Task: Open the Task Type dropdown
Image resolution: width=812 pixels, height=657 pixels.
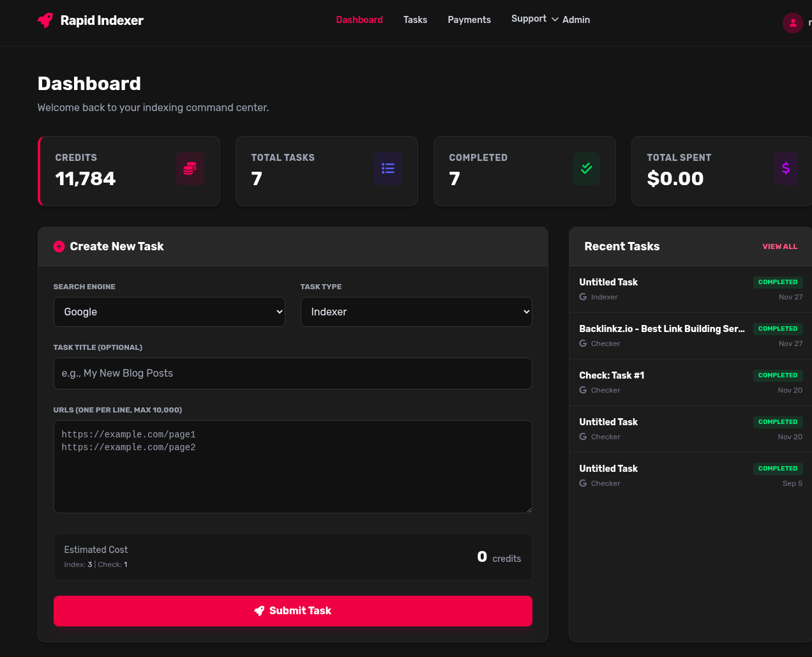Action: [416, 312]
